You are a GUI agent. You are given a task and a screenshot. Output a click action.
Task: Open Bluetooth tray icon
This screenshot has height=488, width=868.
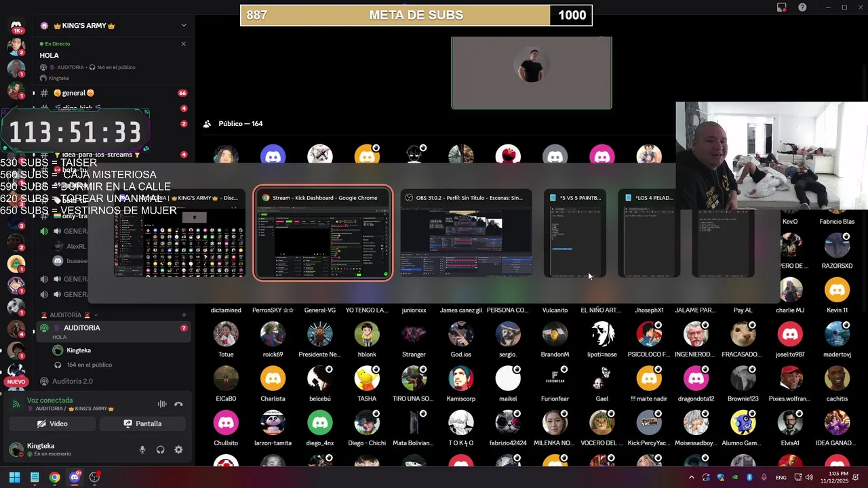(x=749, y=477)
